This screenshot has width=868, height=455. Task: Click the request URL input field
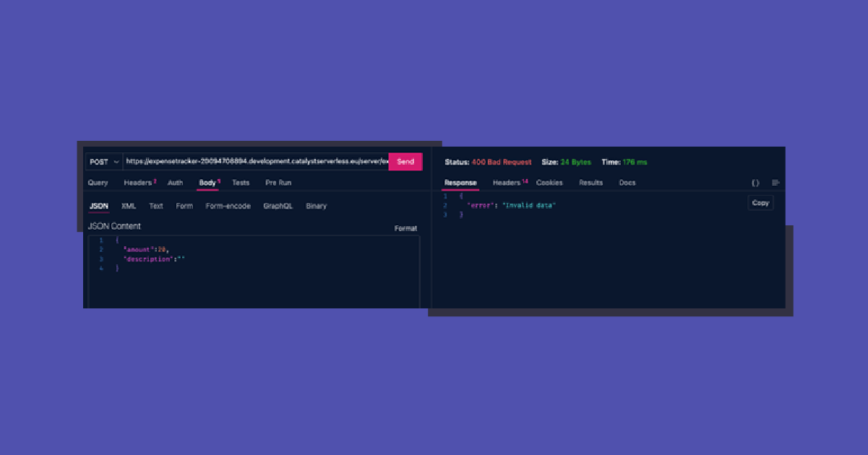pyautogui.click(x=256, y=162)
